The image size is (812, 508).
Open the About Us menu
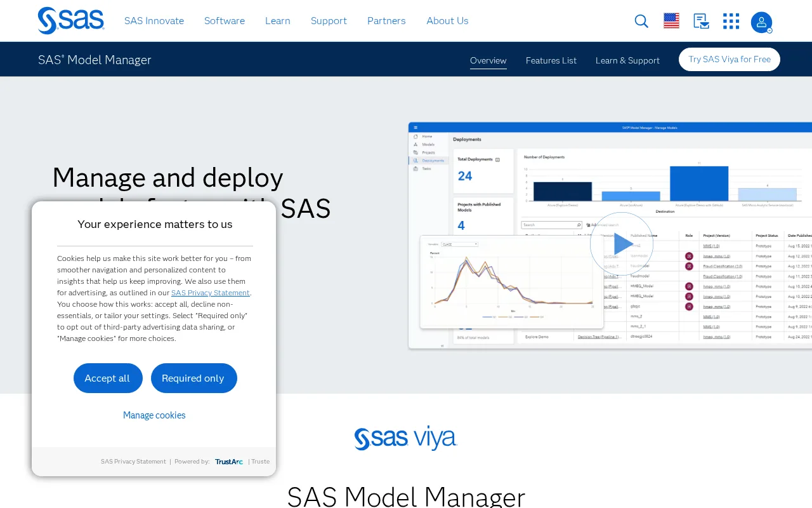pos(447,21)
